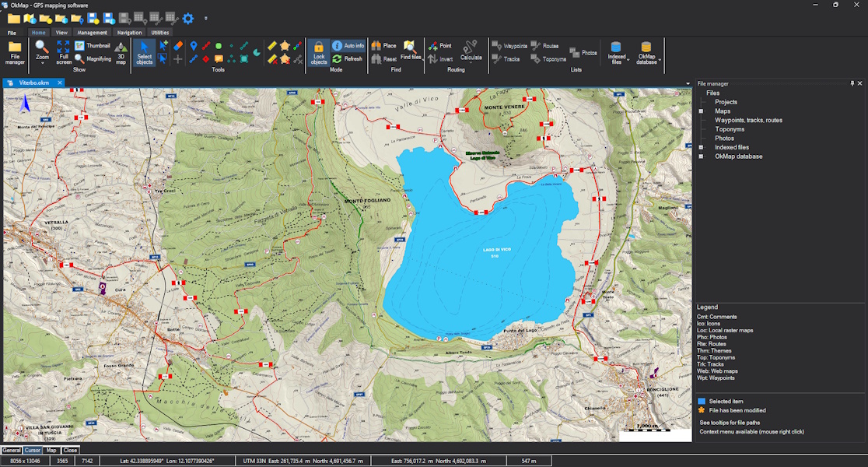
Task: Open the File manager ribbon button
Action: pos(15,53)
